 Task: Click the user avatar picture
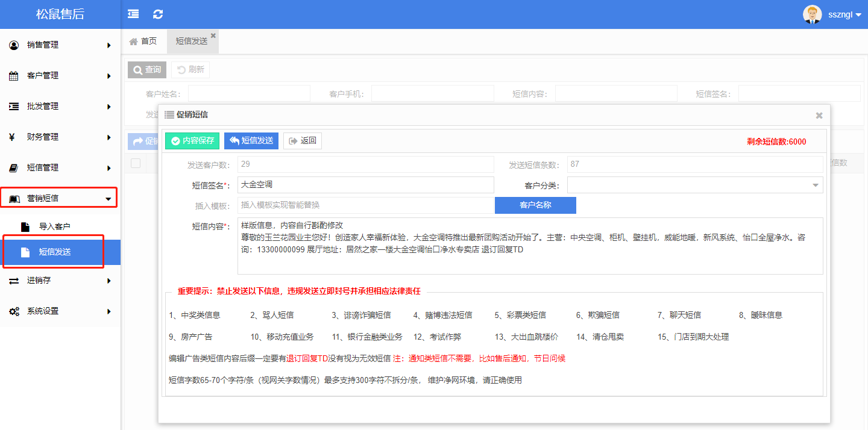point(812,14)
